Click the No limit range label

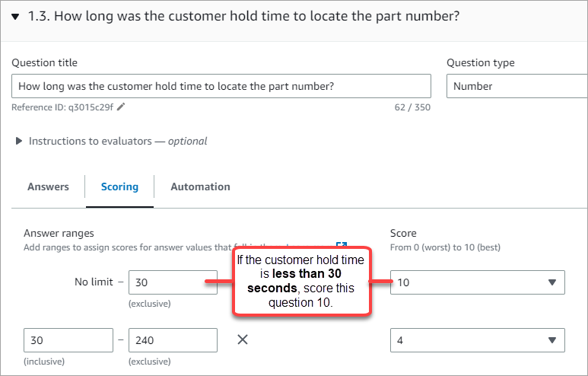click(x=95, y=282)
